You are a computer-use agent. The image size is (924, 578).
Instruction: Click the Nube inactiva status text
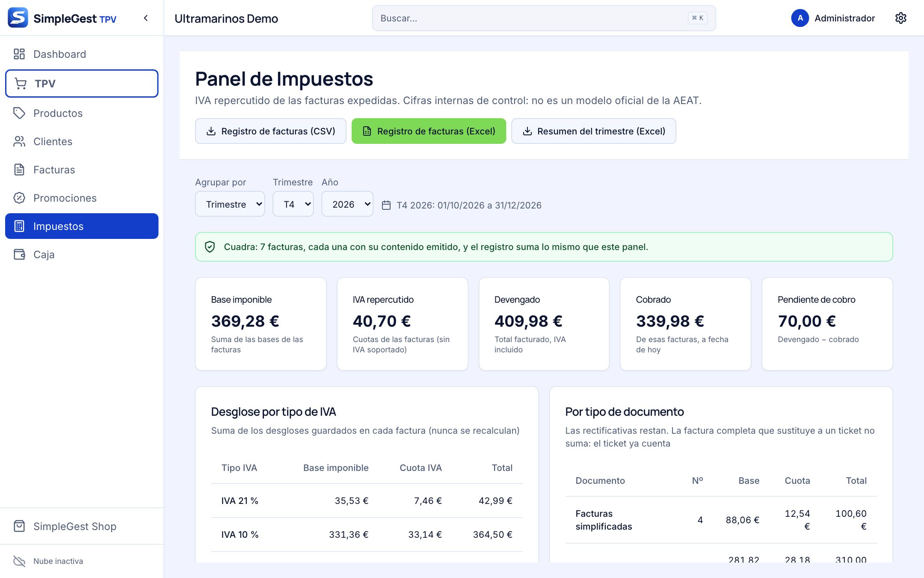point(58,561)
